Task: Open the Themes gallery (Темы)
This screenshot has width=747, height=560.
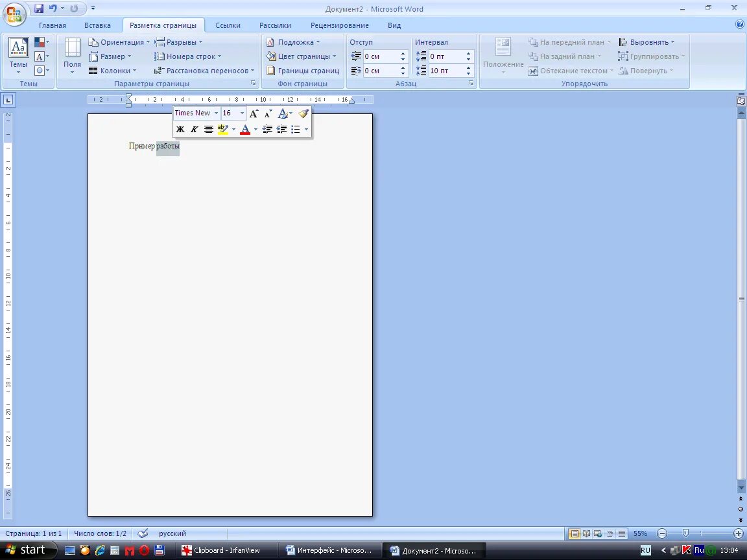Action: pos(18,56)
